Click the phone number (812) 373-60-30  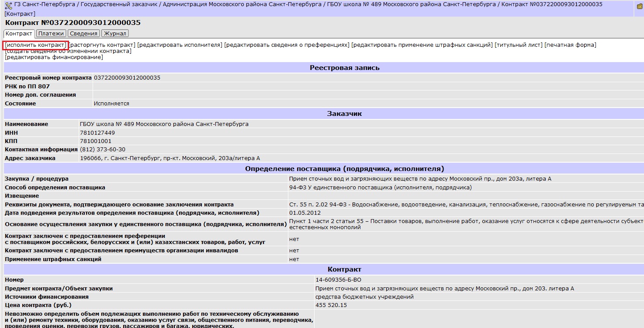(103, 150)
